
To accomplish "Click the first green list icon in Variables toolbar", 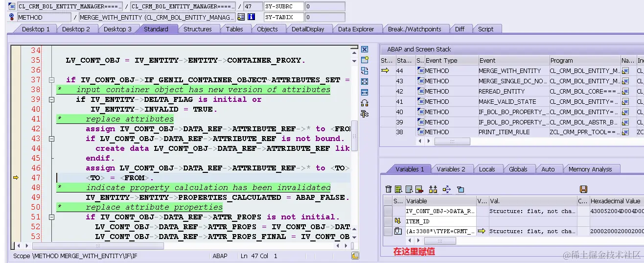I will [398, 189].
